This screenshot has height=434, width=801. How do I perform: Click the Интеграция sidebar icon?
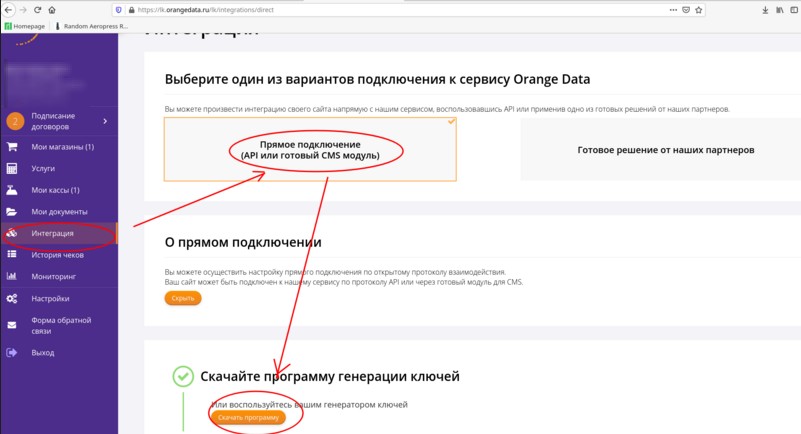[12, 233]
